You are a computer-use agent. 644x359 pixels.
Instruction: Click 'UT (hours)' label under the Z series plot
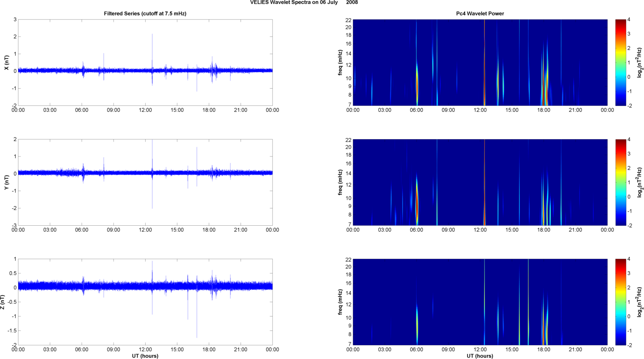pyautogui.click(x=145, y=356)
